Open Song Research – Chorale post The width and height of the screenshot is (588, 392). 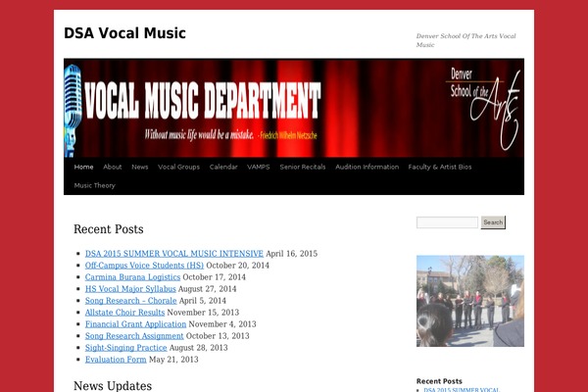point(131,301)
